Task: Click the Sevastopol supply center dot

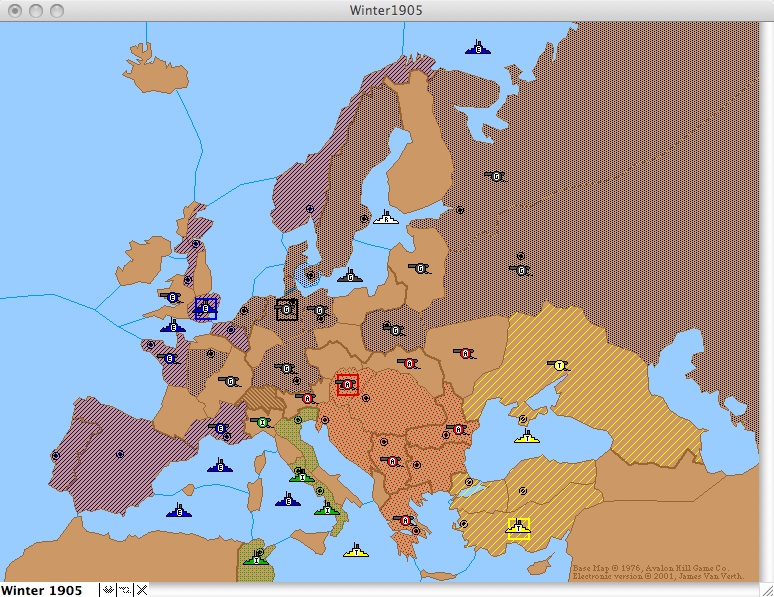Action: 523,419
